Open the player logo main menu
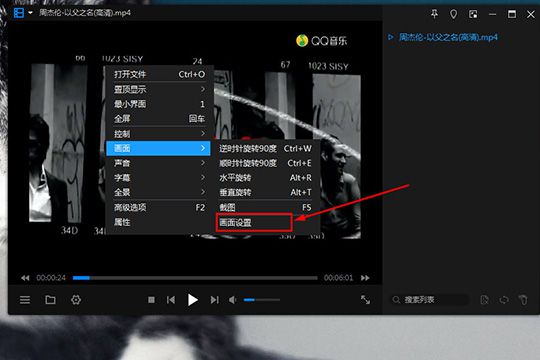This screenshot has width=540, height=360. 19,13
